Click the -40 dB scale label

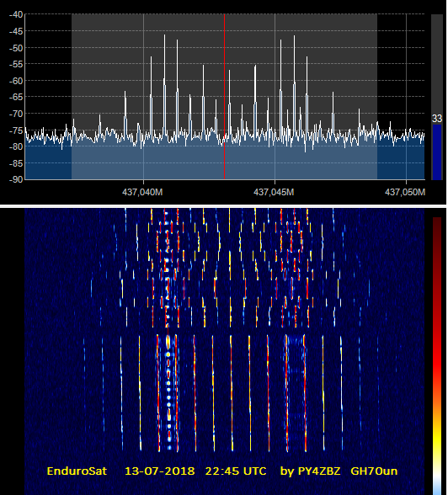tap(16, 14)
